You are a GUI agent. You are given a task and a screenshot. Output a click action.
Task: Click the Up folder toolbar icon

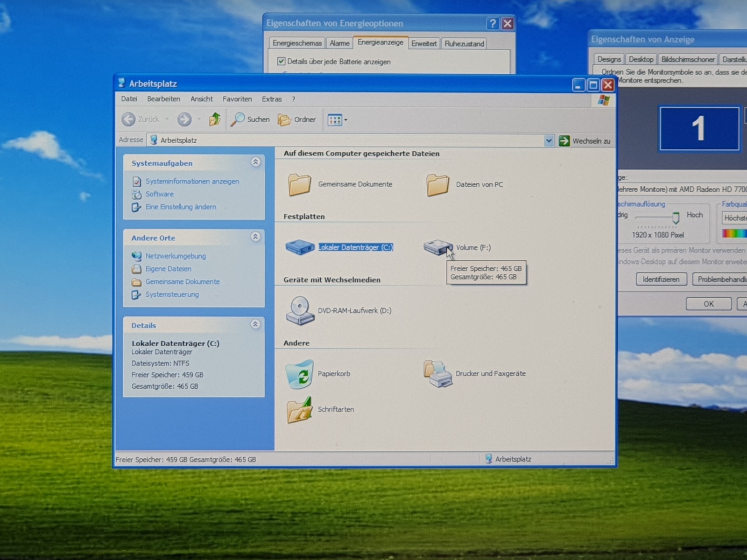(x=214, y=119)
